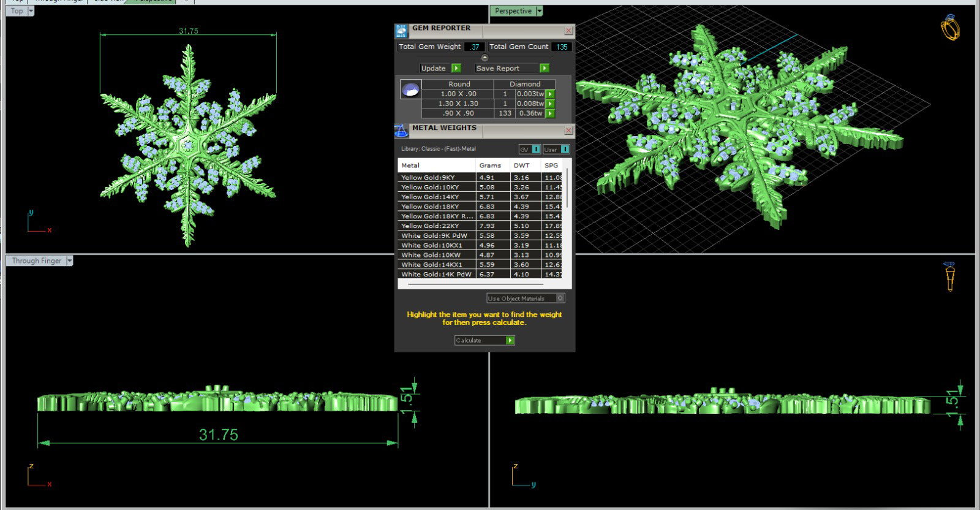Select the Yellow Gold:18KY R... row

pos(480,216)
